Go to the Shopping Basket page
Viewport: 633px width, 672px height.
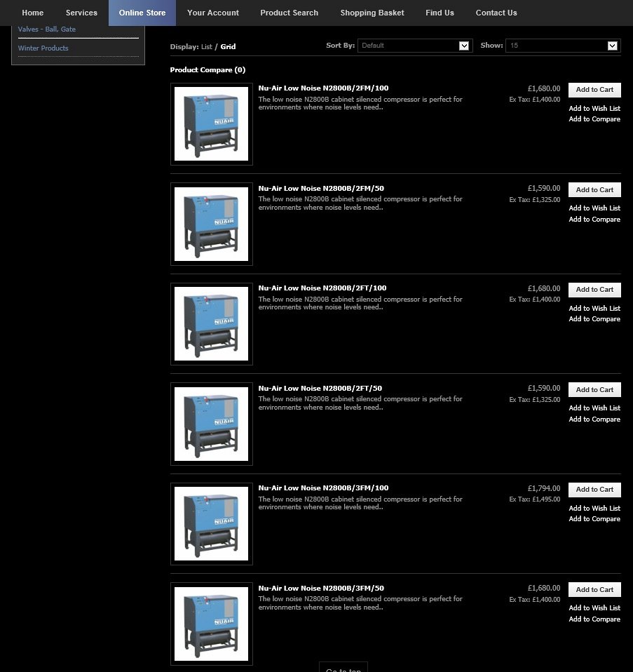(x=372, y=13)
